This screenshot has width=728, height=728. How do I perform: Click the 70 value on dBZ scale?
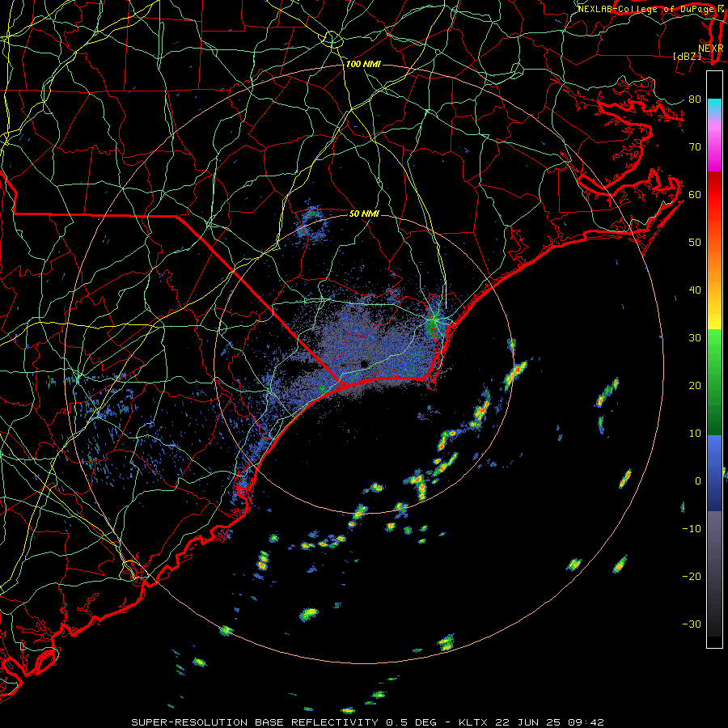point(695,146)
